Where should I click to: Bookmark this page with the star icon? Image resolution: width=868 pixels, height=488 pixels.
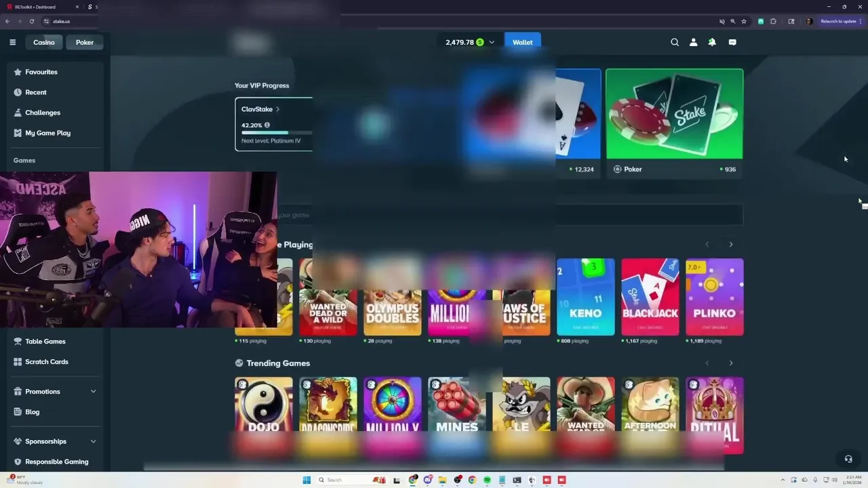point(744,21)
